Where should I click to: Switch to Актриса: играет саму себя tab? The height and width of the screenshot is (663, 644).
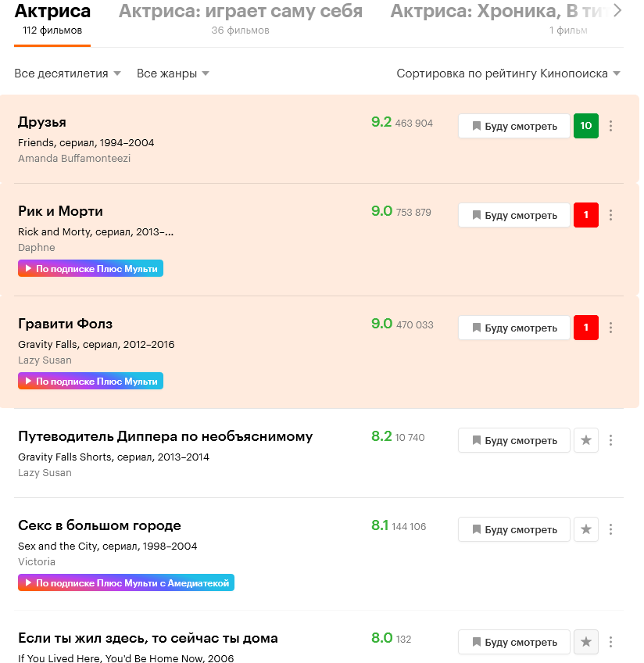click(x=241, y=19)
